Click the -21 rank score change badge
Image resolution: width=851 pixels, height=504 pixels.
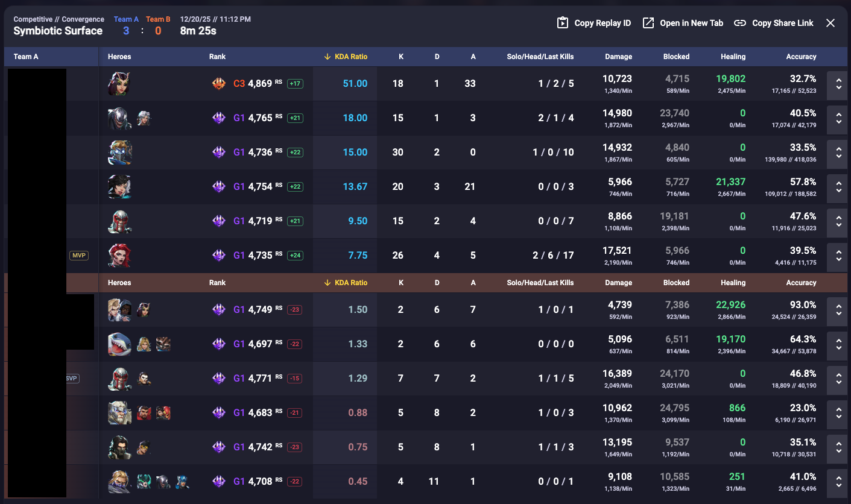point(296,413)
